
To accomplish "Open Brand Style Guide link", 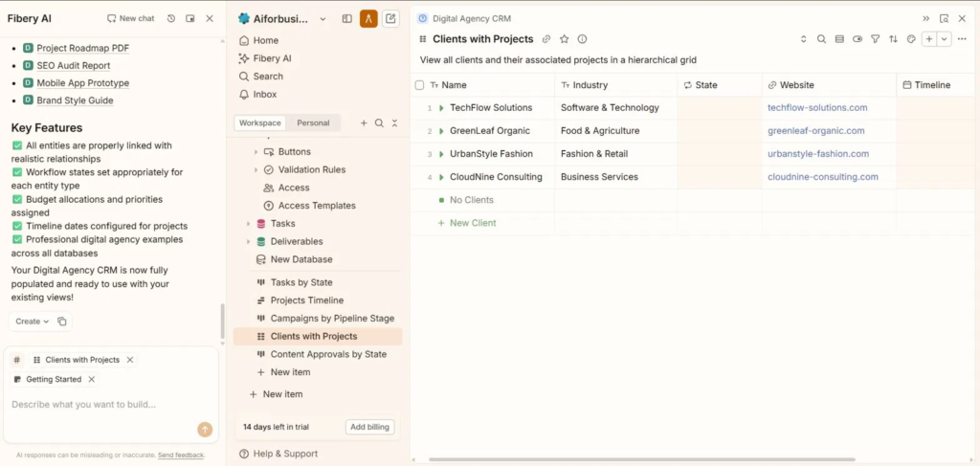I will (75, 100).
